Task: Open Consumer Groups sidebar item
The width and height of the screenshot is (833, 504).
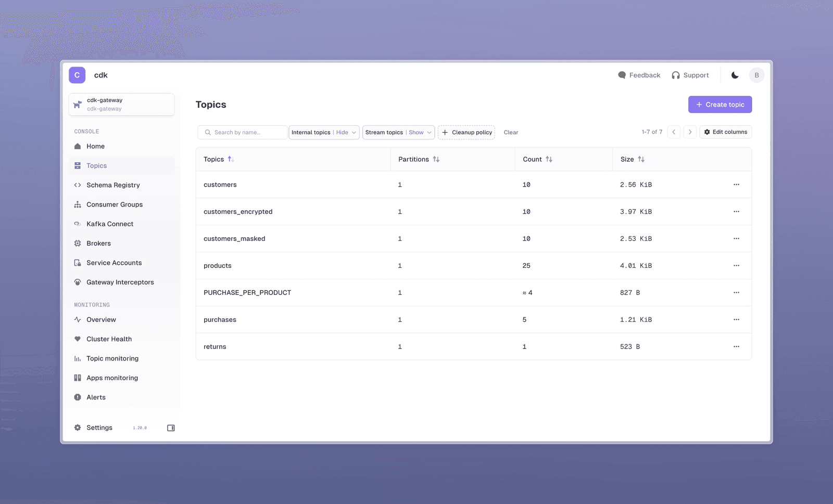Action: click(x=115, y=204)
